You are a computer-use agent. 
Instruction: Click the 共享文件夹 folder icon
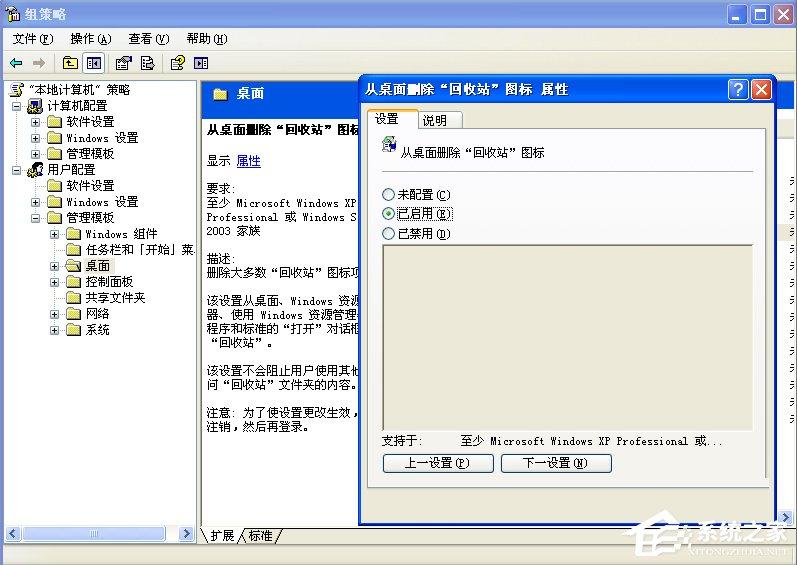pos(74,298)
